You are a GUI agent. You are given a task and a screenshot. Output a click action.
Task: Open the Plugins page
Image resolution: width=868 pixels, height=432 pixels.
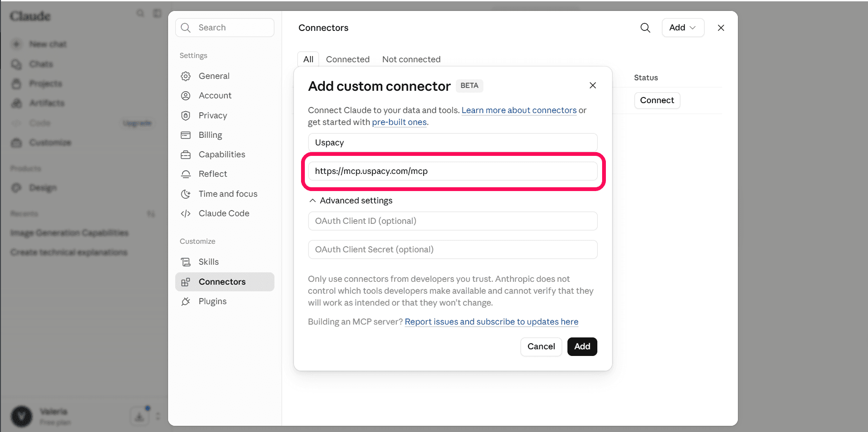click(x=225, y=301)
